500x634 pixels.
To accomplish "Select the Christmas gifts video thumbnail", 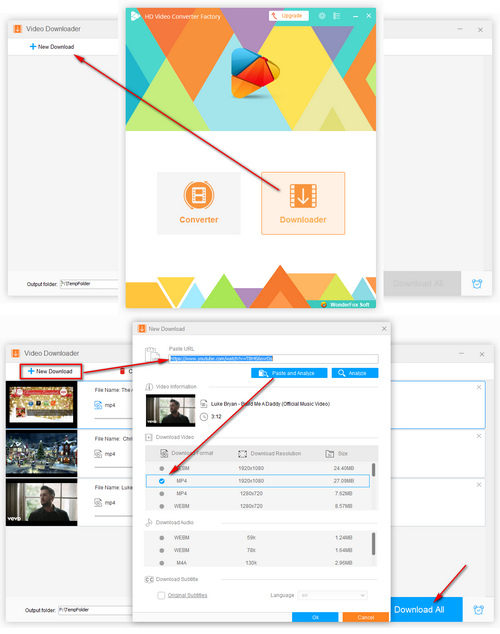I will [41, 404].
